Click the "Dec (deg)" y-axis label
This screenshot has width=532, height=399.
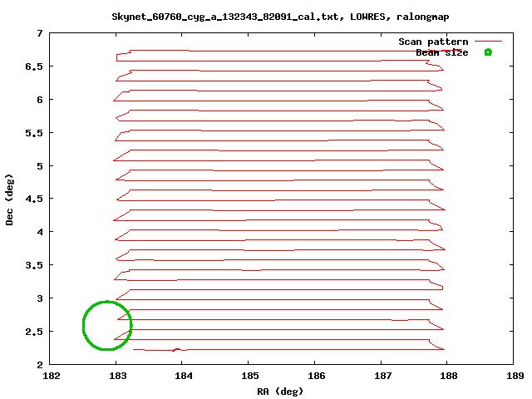click(9, 199)
